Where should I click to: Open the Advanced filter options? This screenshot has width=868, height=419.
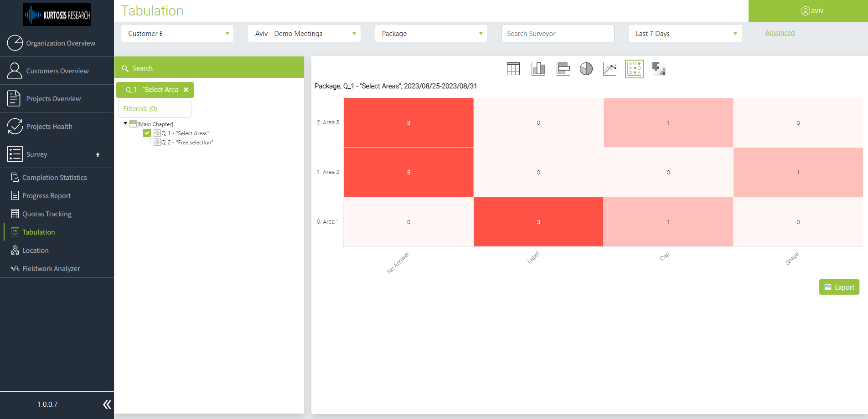[780, 32]
